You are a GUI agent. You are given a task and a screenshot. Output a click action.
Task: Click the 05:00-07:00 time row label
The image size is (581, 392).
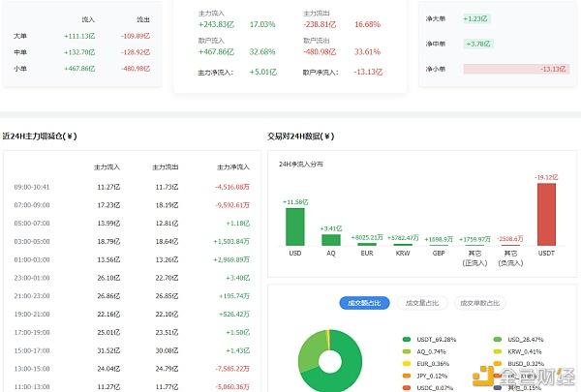[x=32, y=224]
